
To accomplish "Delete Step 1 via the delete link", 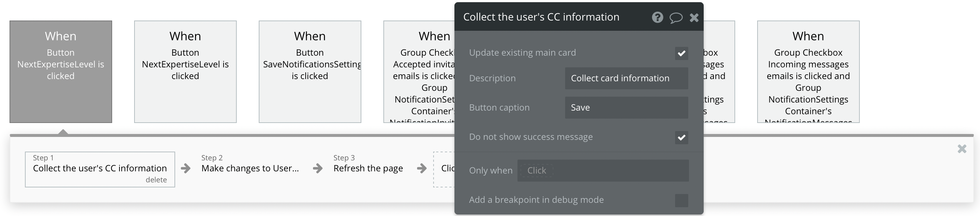I will (x=156, y=180).
